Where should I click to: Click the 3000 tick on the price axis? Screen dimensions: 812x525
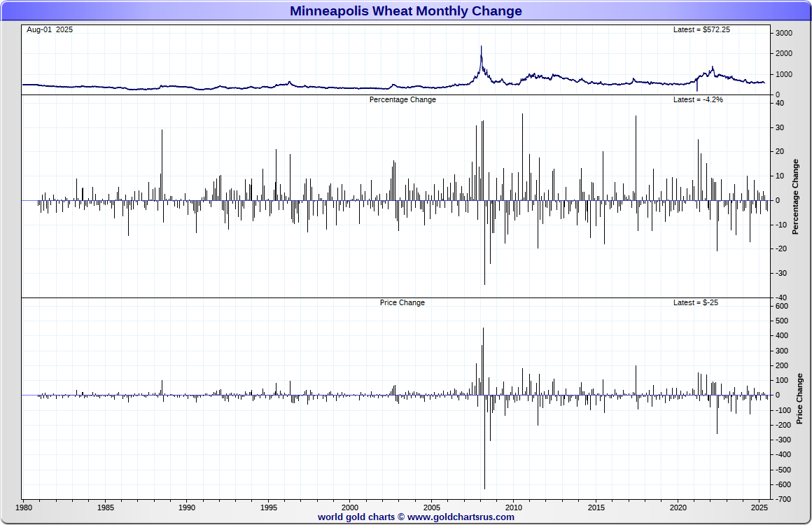783,33
